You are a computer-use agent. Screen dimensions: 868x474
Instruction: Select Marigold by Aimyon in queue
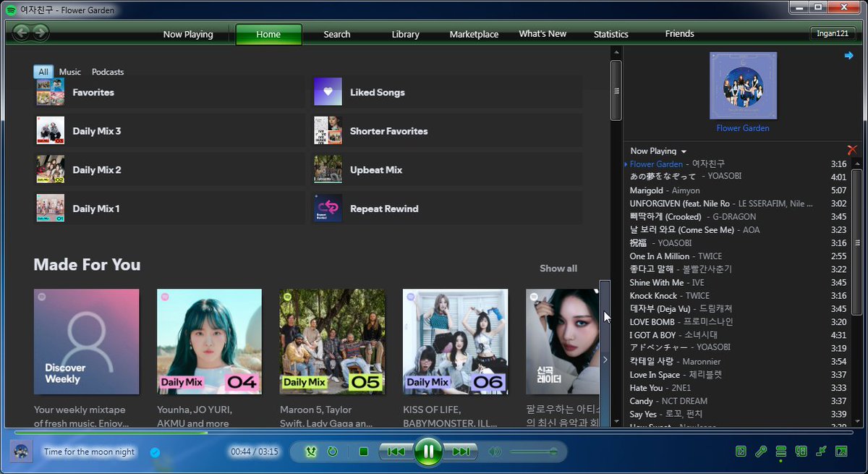click(x=736, y=190)
